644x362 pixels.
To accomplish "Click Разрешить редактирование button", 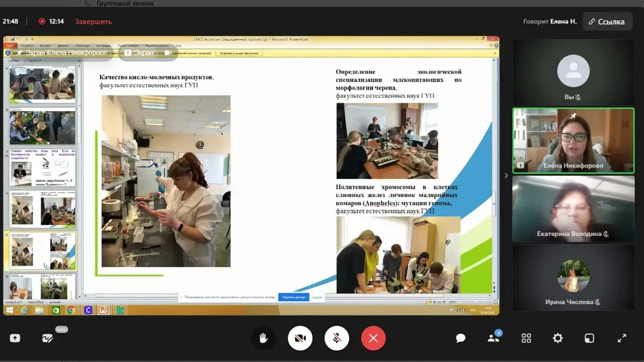I will [x=239, y=53].
